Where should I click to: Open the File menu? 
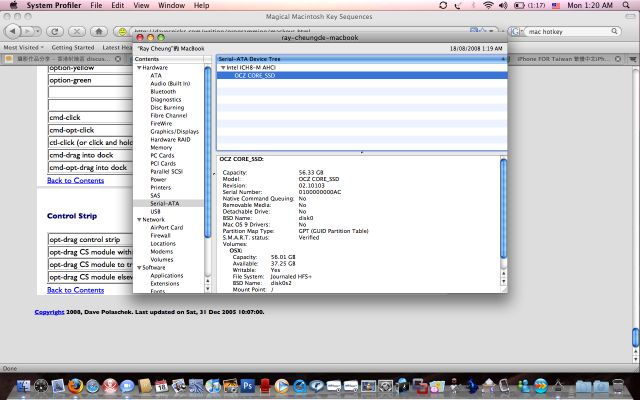[x=96, y=5]
